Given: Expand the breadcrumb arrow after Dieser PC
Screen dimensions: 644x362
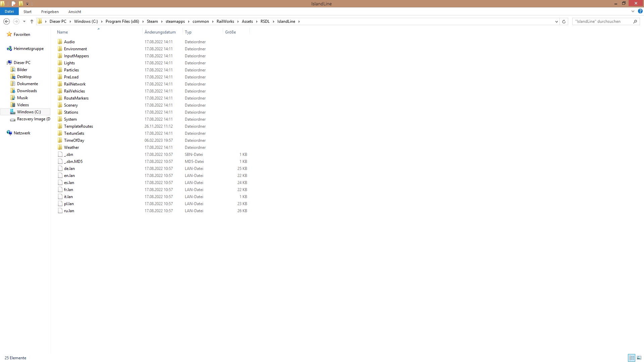Looking at the screenshot, I should 70,21.
